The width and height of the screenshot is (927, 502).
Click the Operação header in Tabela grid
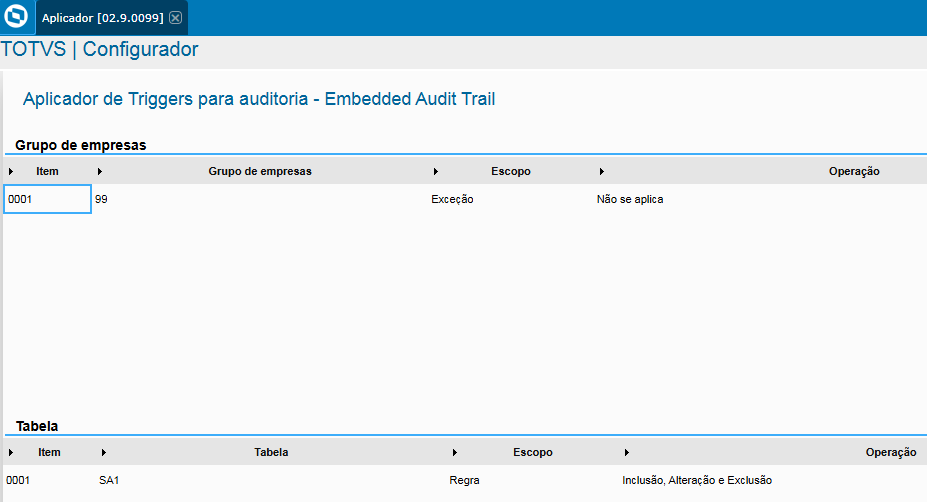point(891,452)
